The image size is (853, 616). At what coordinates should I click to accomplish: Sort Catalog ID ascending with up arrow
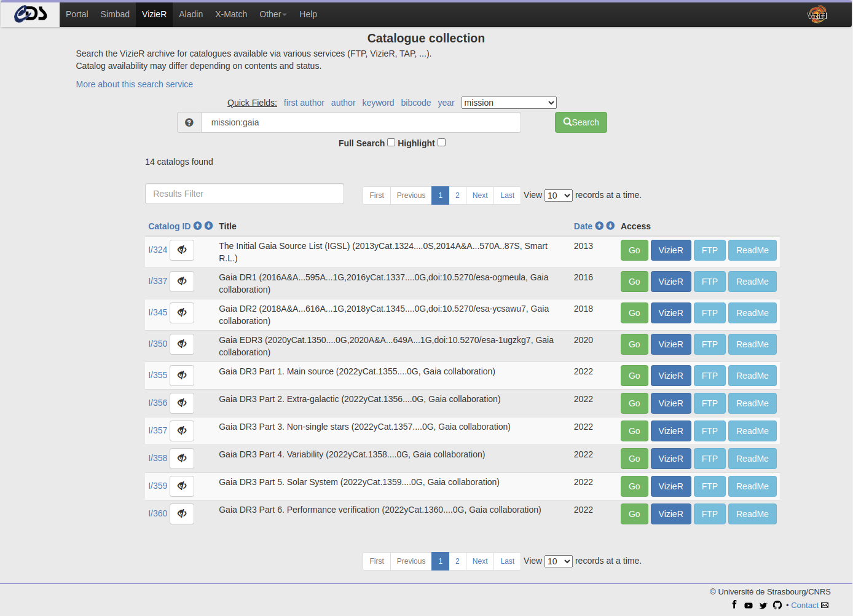(x=198, y=226)
